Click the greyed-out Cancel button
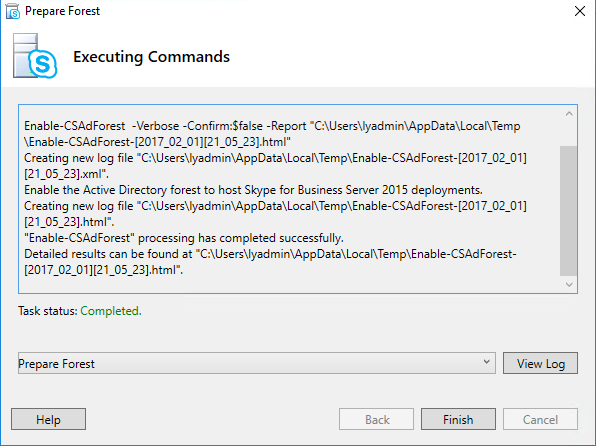Viewport: 596px width, 446px height. (x=540, y=419)
